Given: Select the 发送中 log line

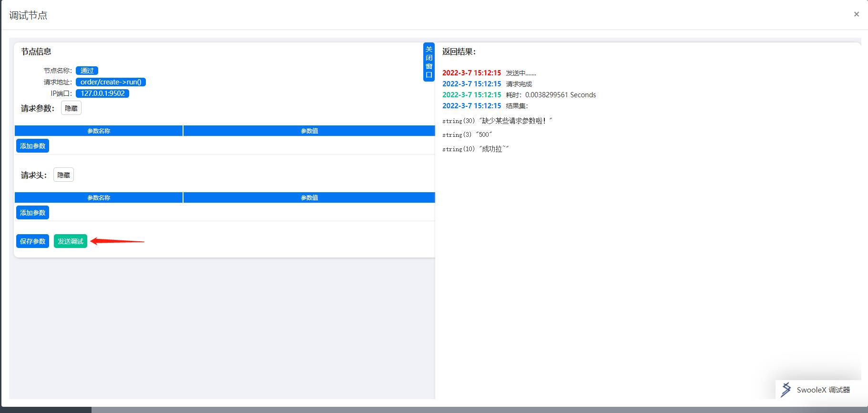Looking at the screenshot, I should coord(489,73).
